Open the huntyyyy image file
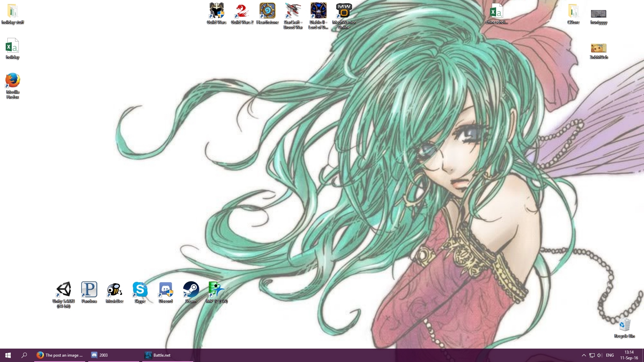Viewport: 644px width, 362px height. (599, 16)
